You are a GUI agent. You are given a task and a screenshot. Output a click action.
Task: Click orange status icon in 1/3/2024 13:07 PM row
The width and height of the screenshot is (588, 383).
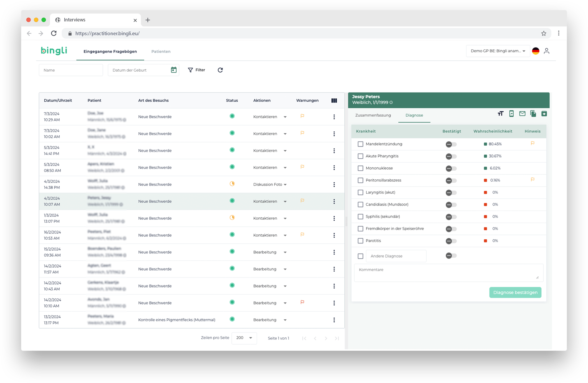232,218
